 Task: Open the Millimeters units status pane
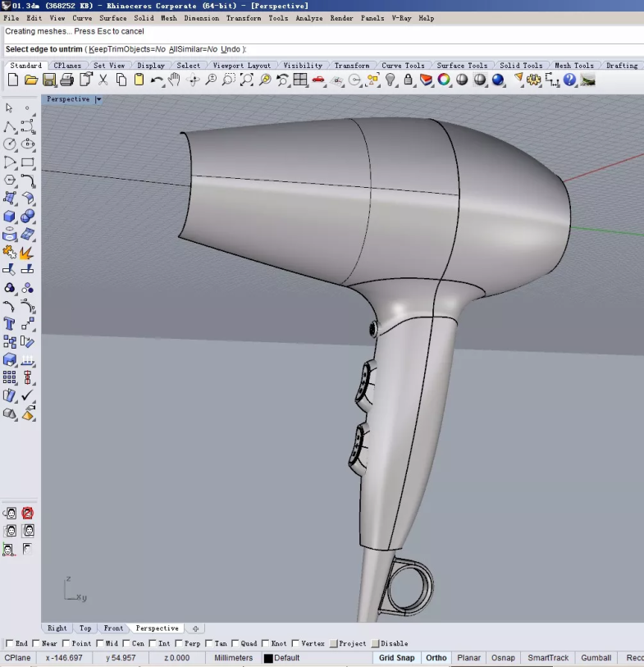pyautogui.click(x=234, y=658)
